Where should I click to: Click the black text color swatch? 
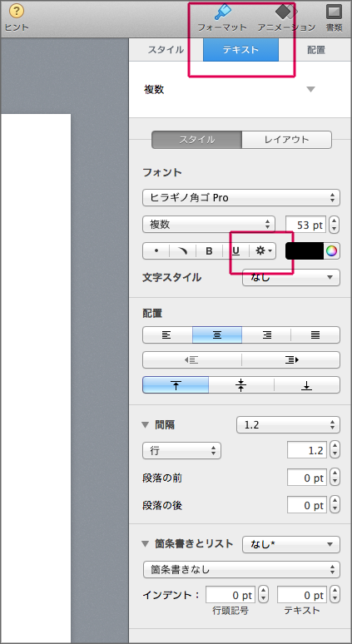[305, 251]
